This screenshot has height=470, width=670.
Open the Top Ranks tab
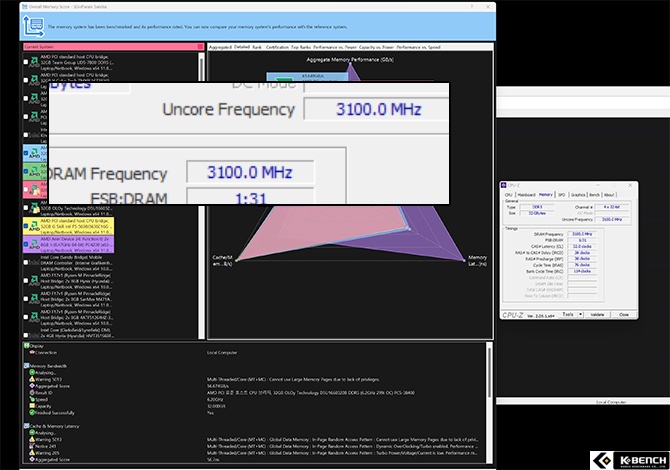[301, 47]
